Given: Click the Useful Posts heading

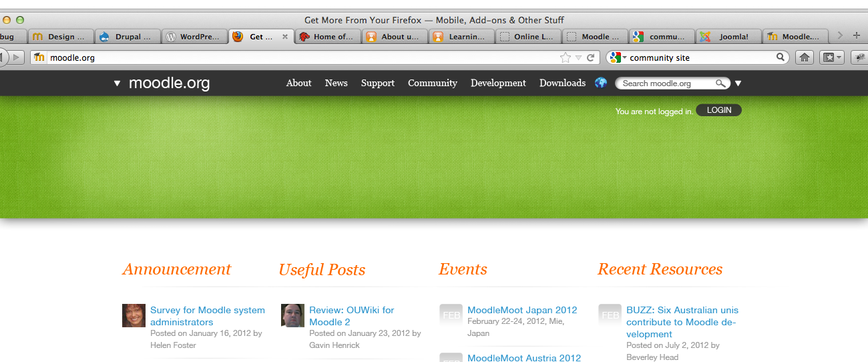Looking at the screenshot, I should pos(322,270).
